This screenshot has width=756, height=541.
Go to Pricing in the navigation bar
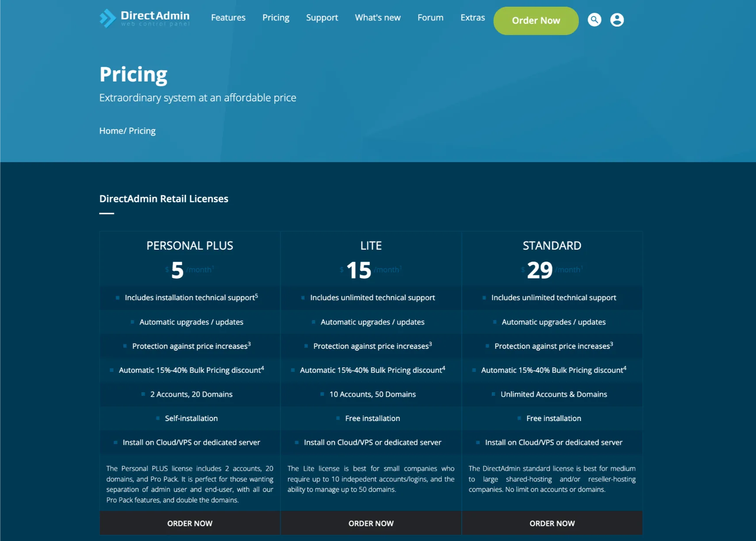276,18
